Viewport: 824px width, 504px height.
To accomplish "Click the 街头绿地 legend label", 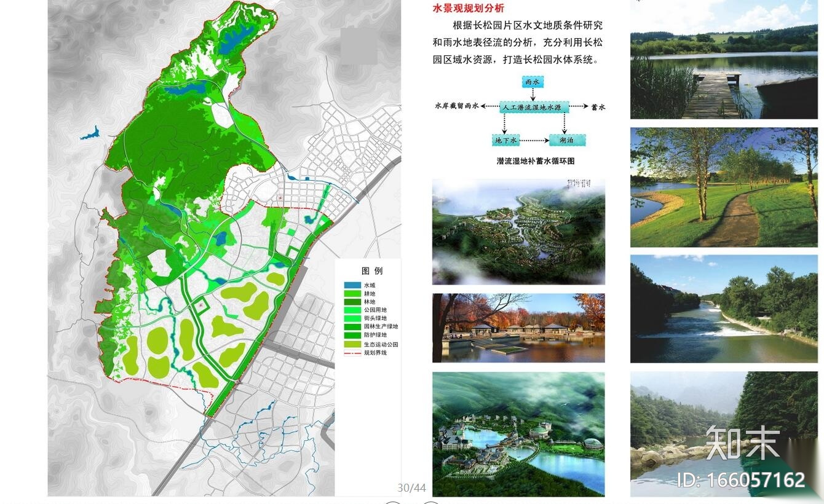I will point(375,318).
